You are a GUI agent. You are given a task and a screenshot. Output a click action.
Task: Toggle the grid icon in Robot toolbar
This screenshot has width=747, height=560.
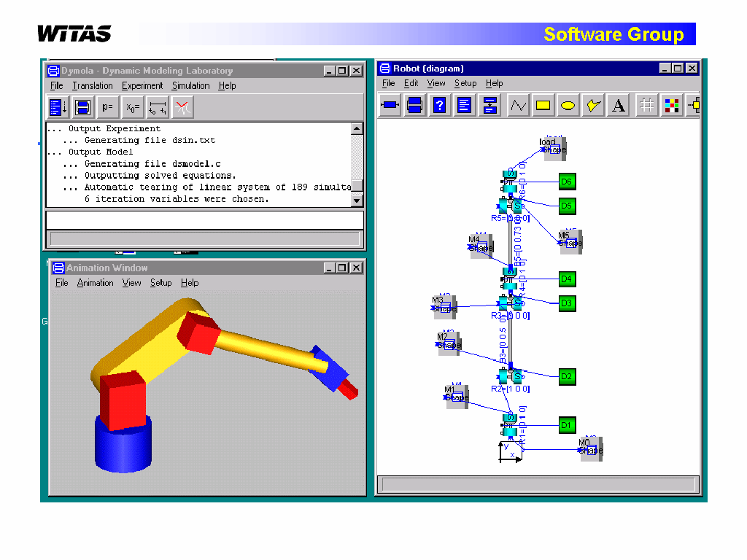(x=646, y=105)
